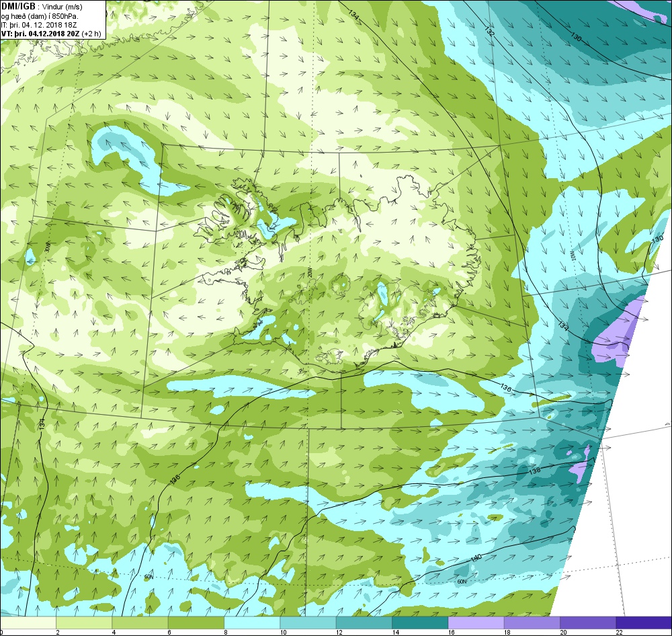672x636 pixels.
Task: Click the 20–22 m/s violet legend swatch
Action: coord(588,623)
